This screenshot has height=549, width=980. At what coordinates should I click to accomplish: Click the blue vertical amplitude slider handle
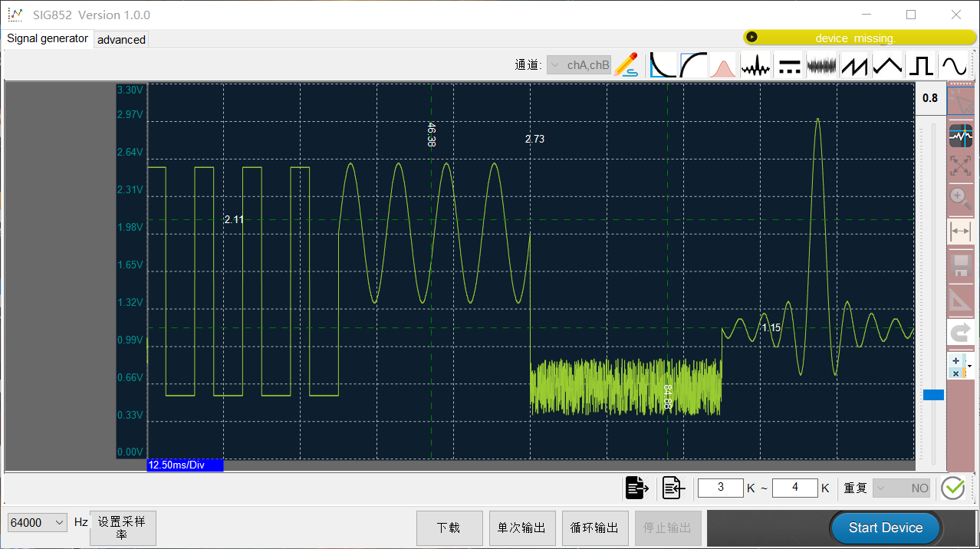pos(933,395)
